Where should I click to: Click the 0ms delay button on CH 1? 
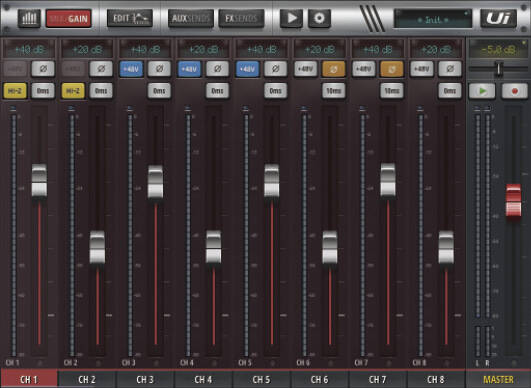tap(43, 91)
